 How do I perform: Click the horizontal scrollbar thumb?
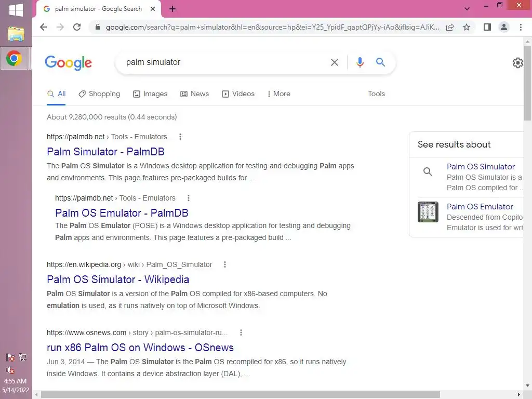point(240,395)
